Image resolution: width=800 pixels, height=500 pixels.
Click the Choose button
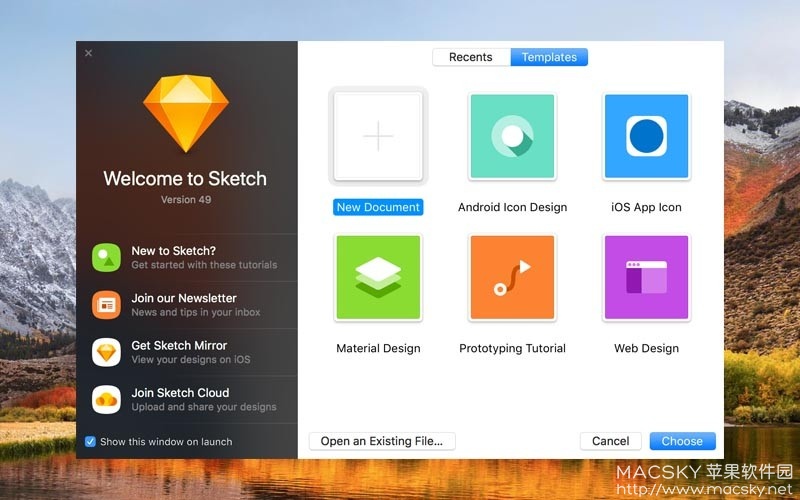pyautogui.click(x=682, y=441)
